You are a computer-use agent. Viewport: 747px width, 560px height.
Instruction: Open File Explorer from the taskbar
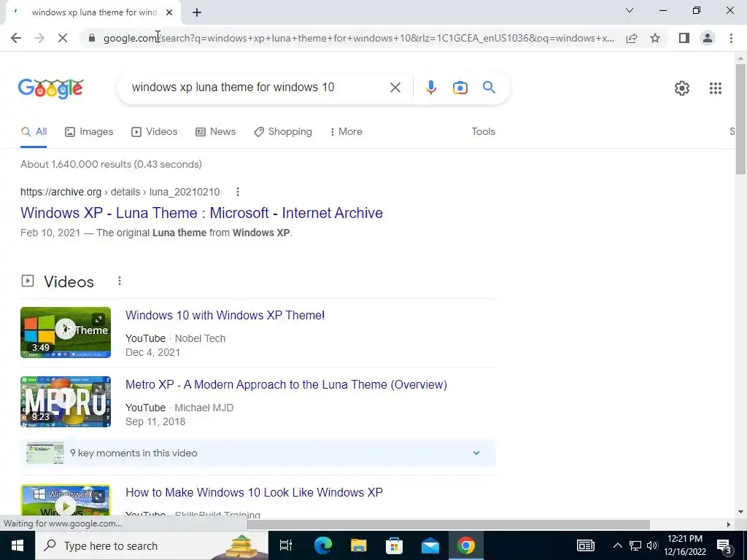[x=358, y=545]
